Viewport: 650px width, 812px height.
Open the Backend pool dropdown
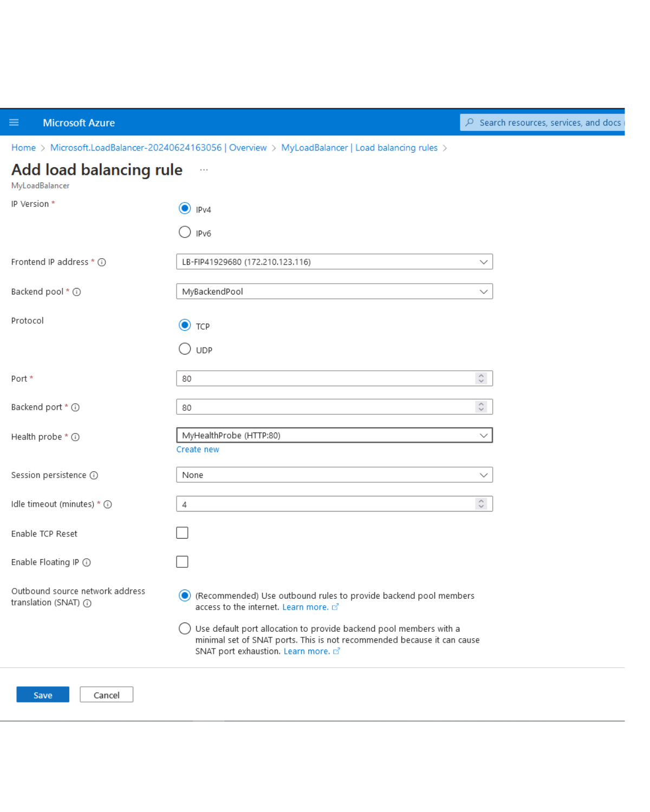click(x=334, y=291)
